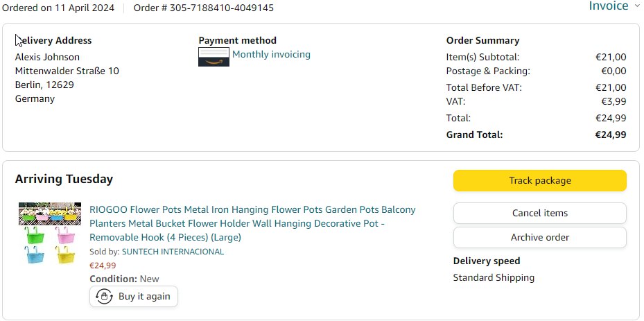The width and height of the screenshot is (644, 321).
Task: Visit seller SUNTECH INTERNACIONAL
Action: tap(175, 252)
